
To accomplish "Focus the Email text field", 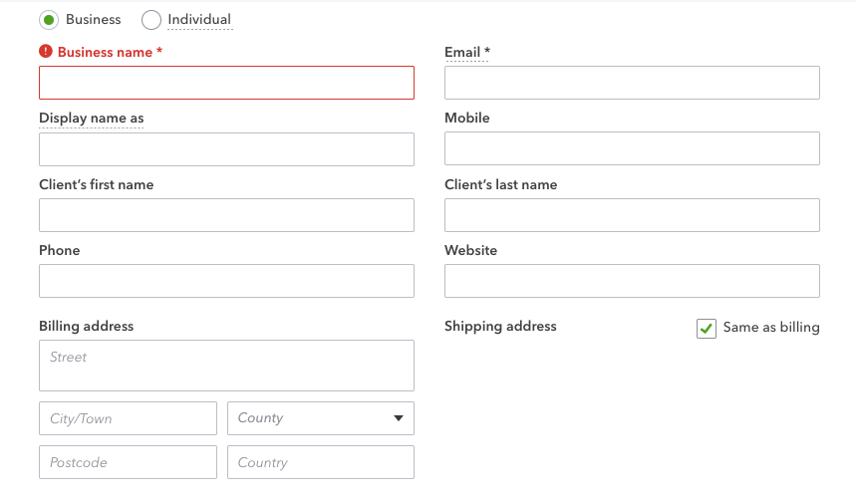I will tap(632, 83).
